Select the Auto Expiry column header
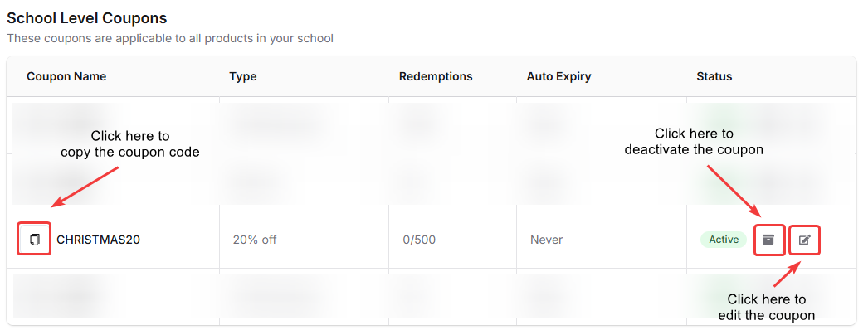 point(558,76)
